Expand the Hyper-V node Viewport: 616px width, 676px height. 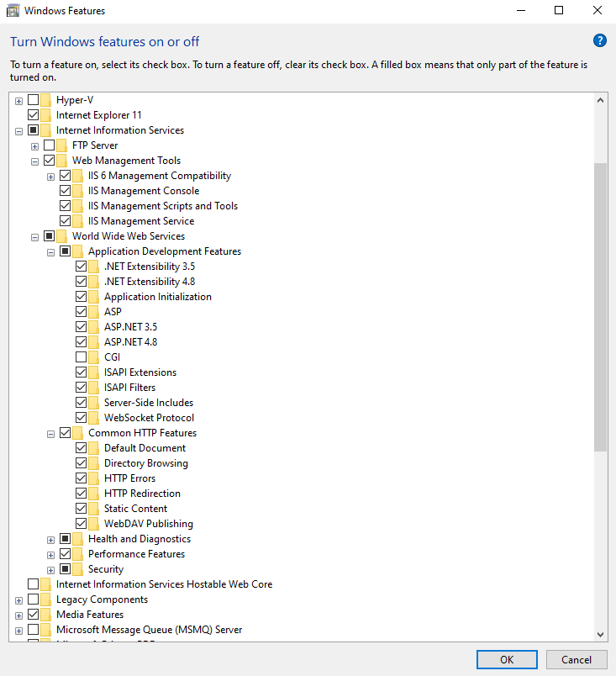pyautogui.click(x=18, y=101)
